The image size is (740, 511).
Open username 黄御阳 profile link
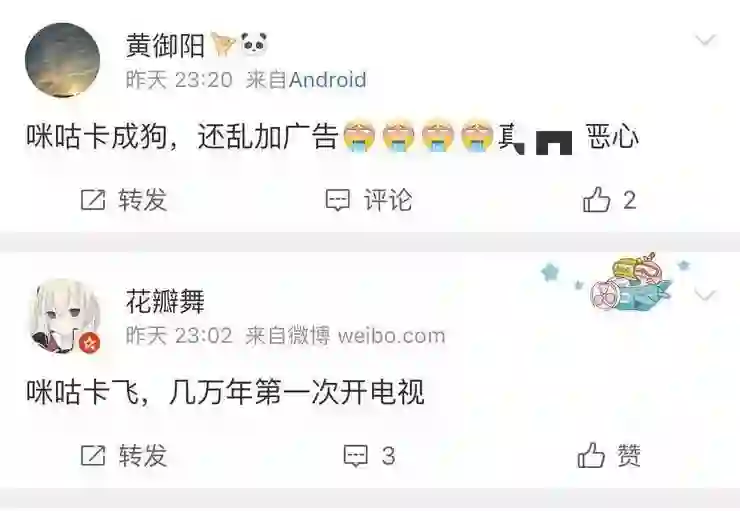[165, 46]
